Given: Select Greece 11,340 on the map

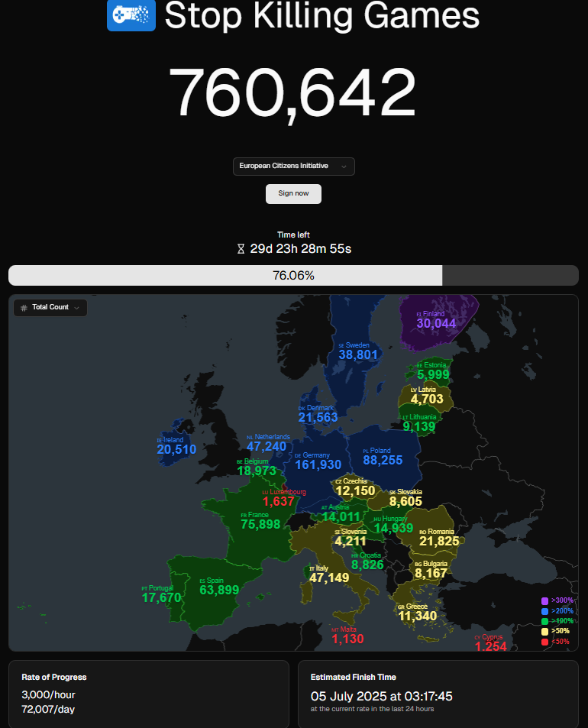Looking at the screenshot, I should point(417,612).
